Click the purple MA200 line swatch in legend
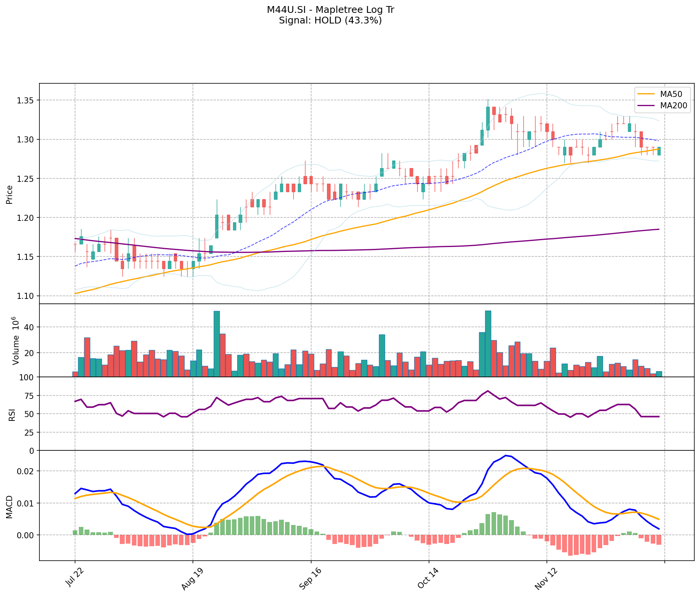The height and width of the screenshot is (597, 700). tap(647, 106)
